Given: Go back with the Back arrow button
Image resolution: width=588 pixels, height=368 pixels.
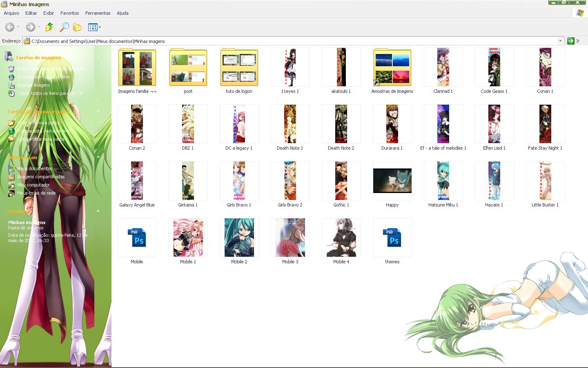Looking at the screenshot, I should [x=10, y=27].
